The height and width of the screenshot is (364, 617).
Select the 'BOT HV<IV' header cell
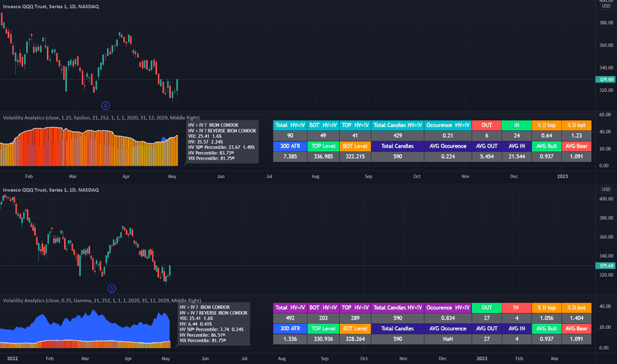[323, 308]
